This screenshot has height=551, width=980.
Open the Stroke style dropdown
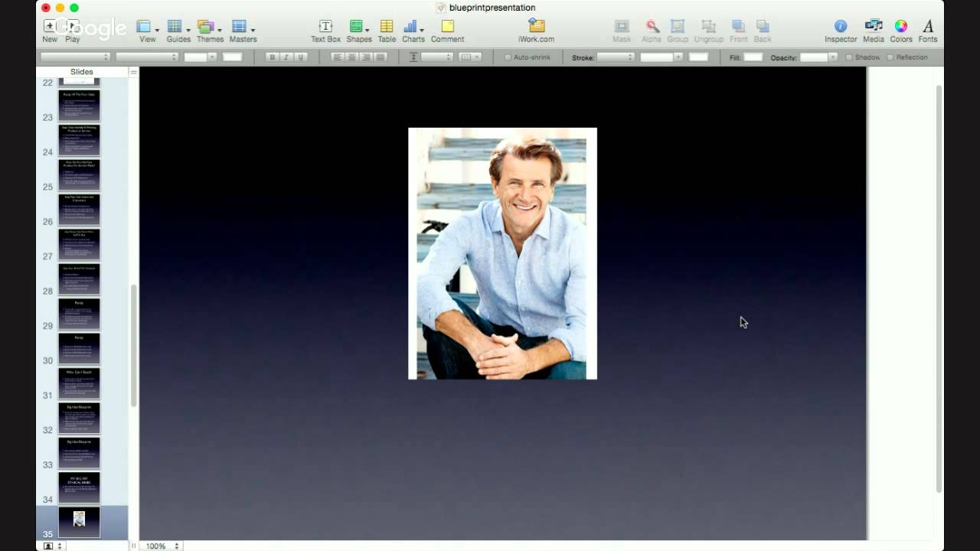pos(616,57)
